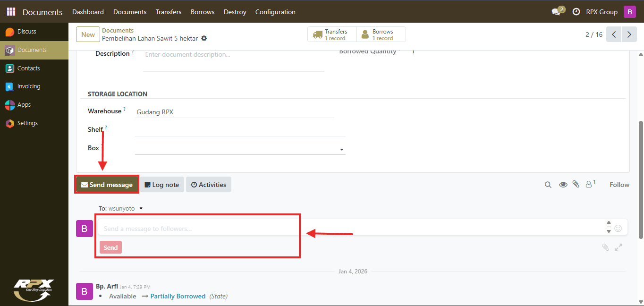Open the attachments paperclip in chatter header
Image resolution: width=644 pixels, height=306 pixels.
pyautogui.click(x=576, y=185)
